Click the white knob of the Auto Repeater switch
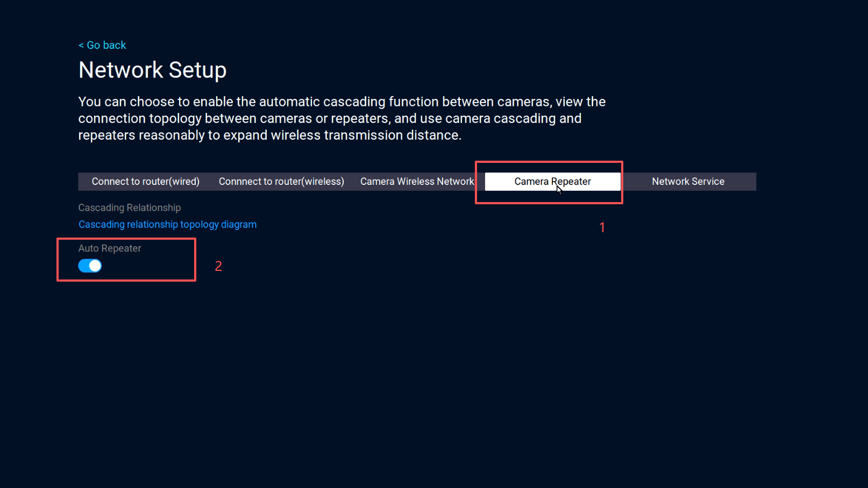The image size is (868, 488). 95,266
